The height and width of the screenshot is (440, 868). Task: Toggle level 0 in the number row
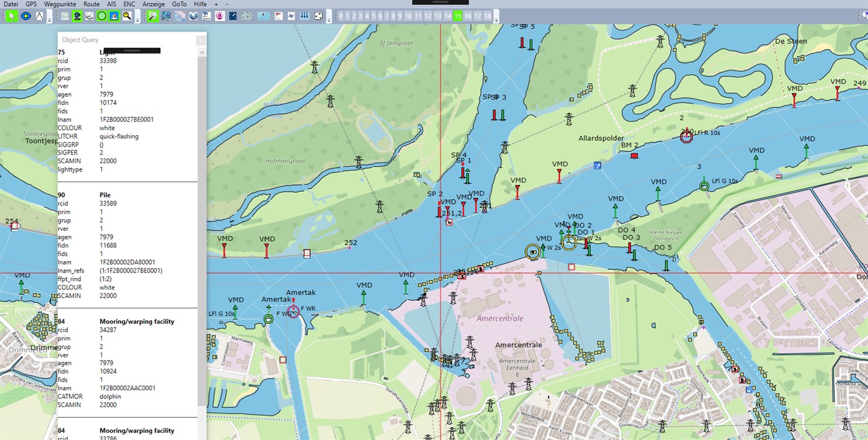(x=341, y=15)
